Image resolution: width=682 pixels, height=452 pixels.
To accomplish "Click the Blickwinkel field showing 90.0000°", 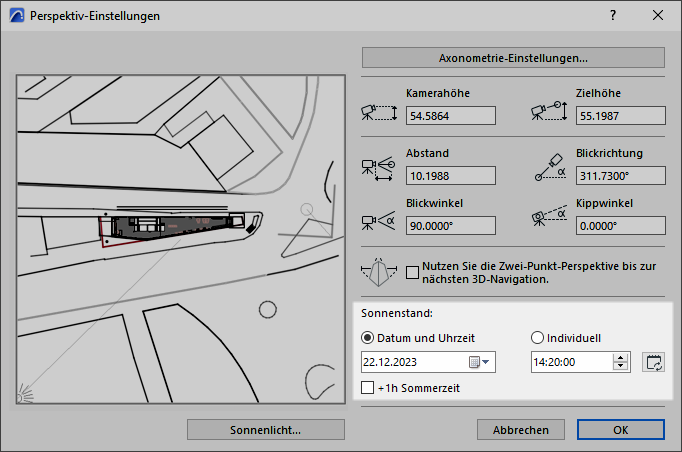I will (451, 226).
